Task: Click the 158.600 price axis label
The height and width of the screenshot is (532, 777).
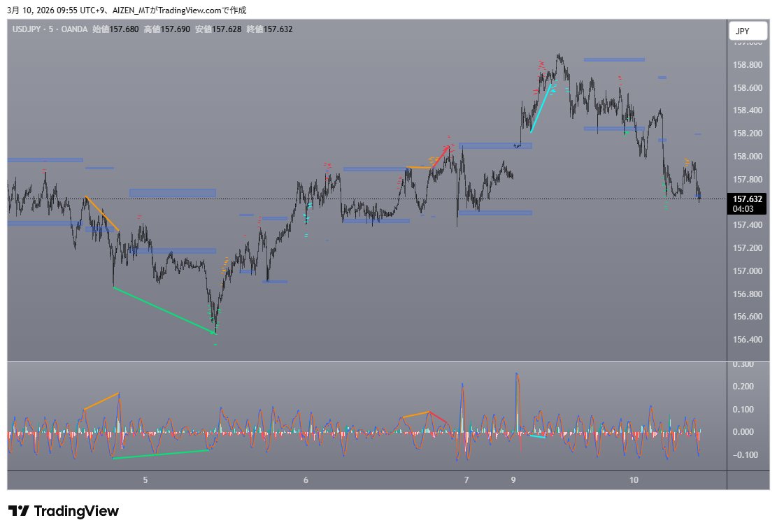Action: [x=747, y=87]
